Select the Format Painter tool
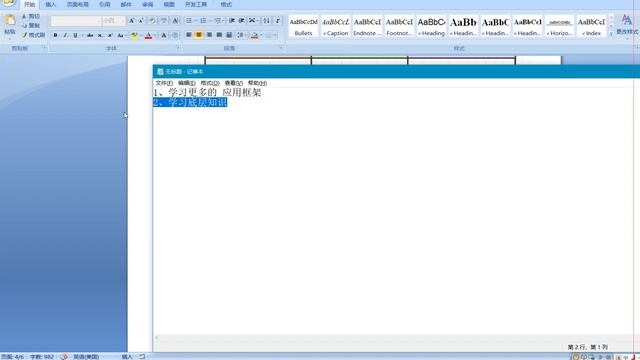Image resolution: width=640 pixels, height=360 pixels. click(x=33, y=35)
